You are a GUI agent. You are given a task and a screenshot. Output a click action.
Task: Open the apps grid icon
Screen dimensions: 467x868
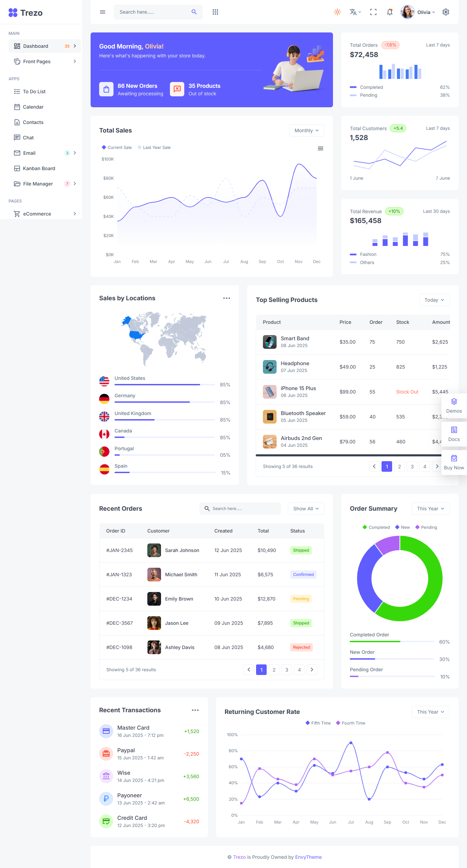pos(215,12)
